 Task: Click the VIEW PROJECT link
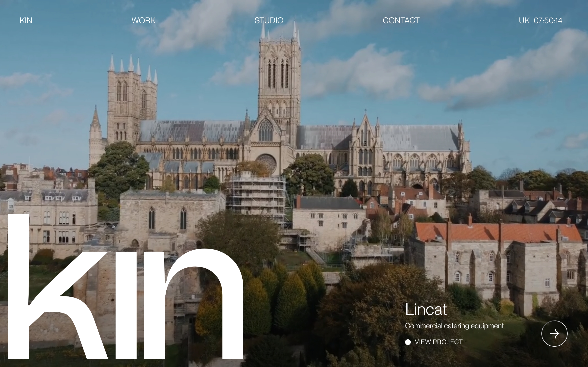(438, 342)
